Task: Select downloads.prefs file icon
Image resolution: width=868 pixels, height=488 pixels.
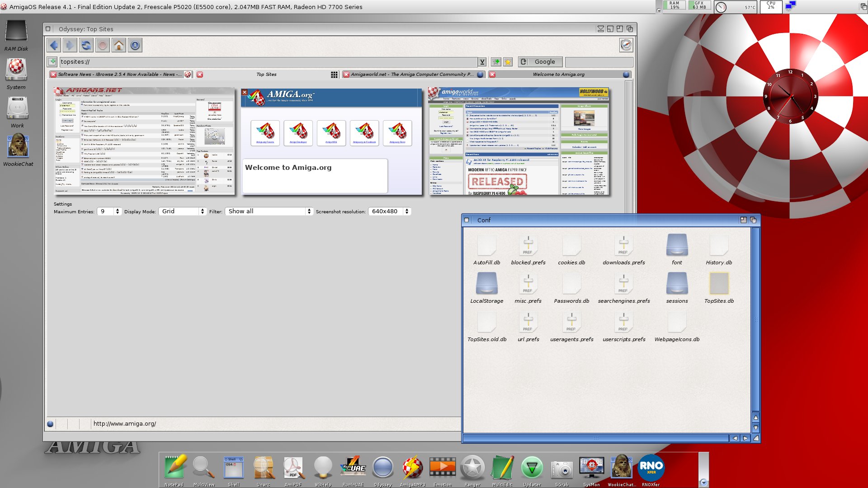Action: click(x=623, y=250)
